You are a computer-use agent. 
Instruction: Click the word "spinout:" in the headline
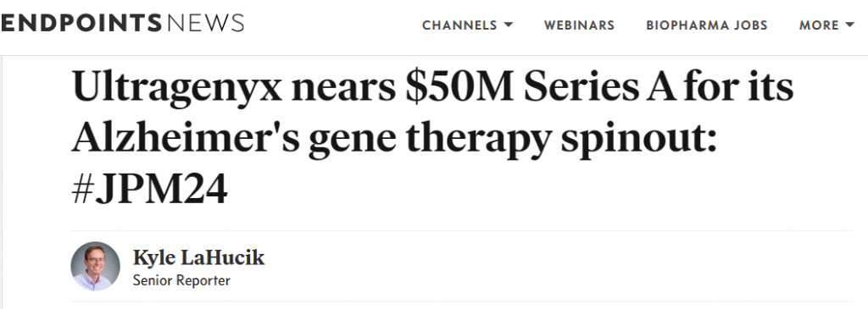pos(639,141)
